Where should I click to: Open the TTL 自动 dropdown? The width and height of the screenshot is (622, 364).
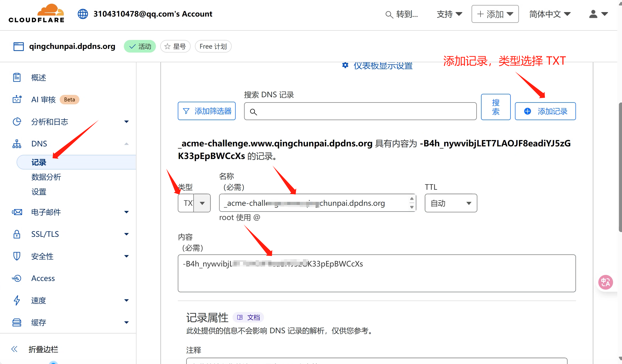click(451, 203)
